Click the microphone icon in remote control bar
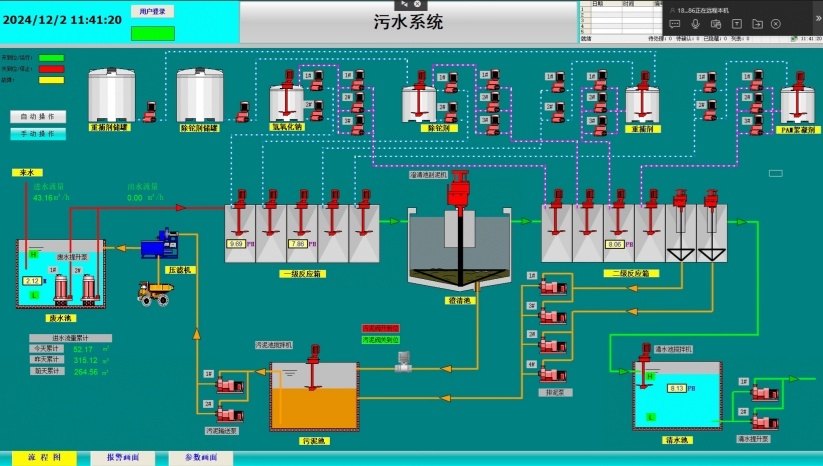The height and width of the screenshot is (466, 823). point(695,24)
